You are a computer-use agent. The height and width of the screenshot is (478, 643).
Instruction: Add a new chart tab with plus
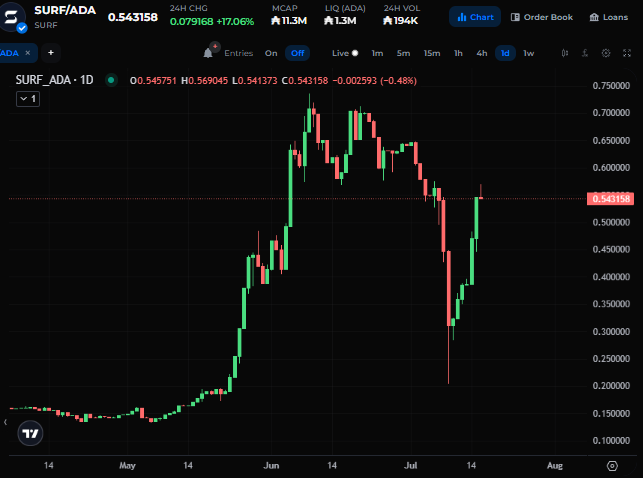pyautogui.click(x=50, y=53)
